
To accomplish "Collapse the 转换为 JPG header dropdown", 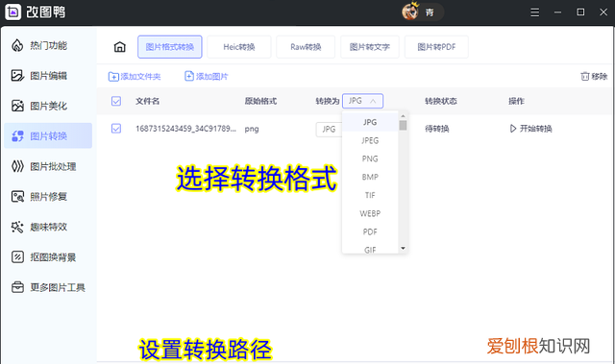I will 362,101.
